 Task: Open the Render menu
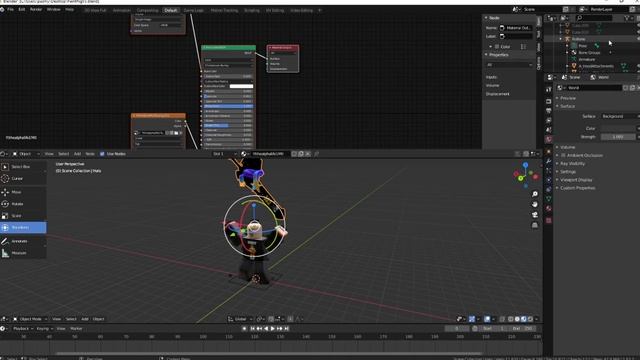pos(36,9)
